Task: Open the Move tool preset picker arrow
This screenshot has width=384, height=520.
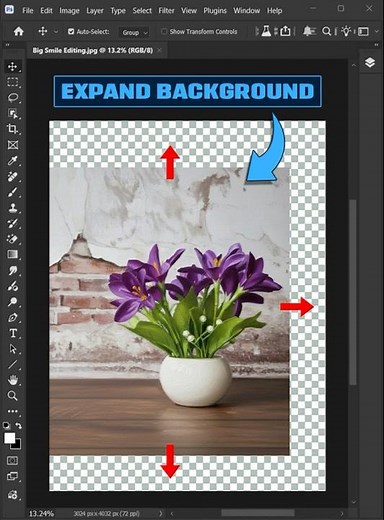Action: tap(56, 32)
